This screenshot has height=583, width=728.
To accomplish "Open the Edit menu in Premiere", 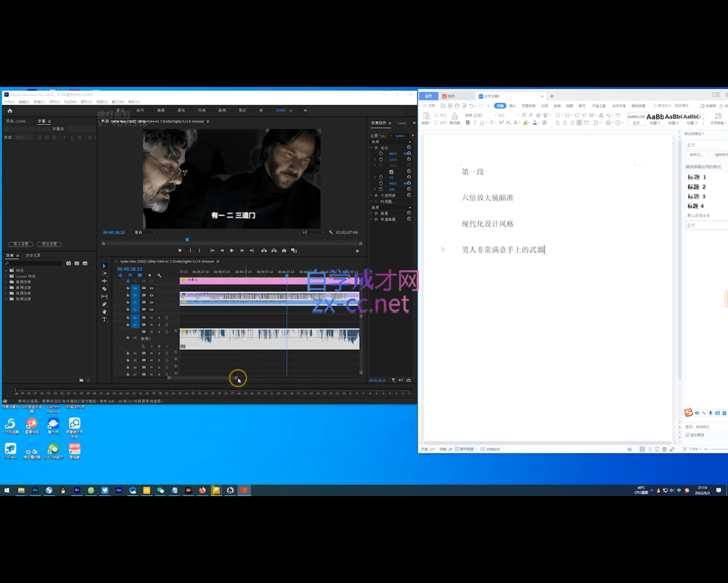I will (24, 102).
